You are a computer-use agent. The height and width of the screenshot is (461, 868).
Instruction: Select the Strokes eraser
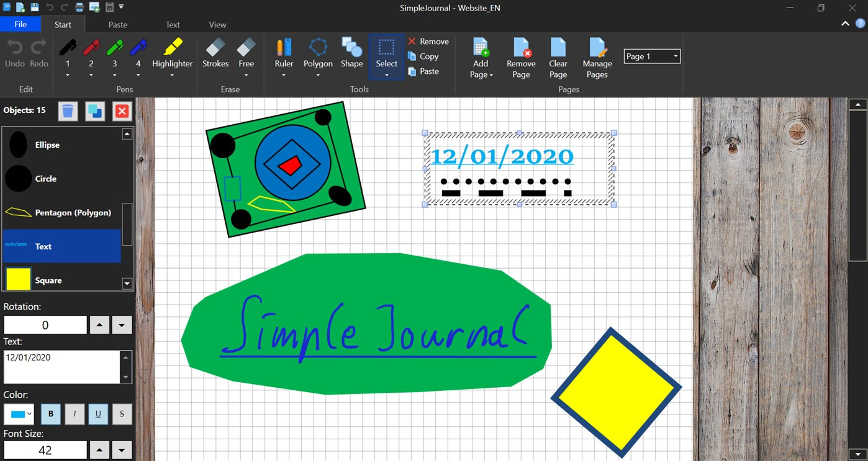(x=215, y=53)
